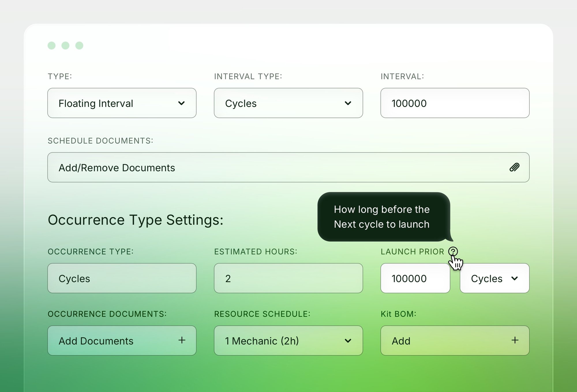Click the plus icon in Add Documents
577x392 pixels.
(x=182, y=340)
